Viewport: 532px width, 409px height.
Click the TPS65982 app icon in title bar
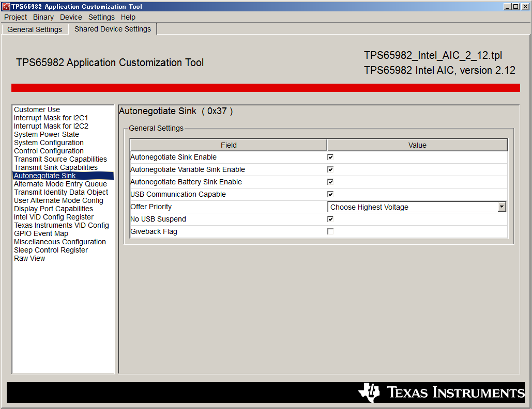pyautogui.click(x=6, y=6)
